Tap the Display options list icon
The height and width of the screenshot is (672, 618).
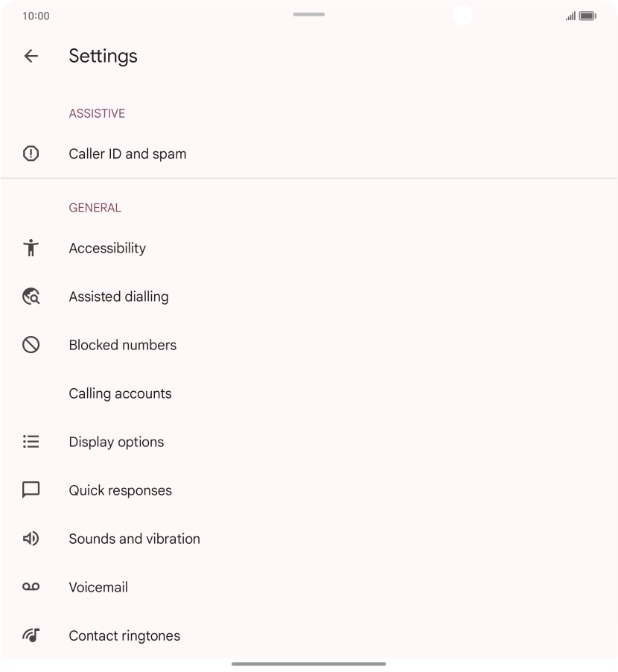click(x=31, y=442)
